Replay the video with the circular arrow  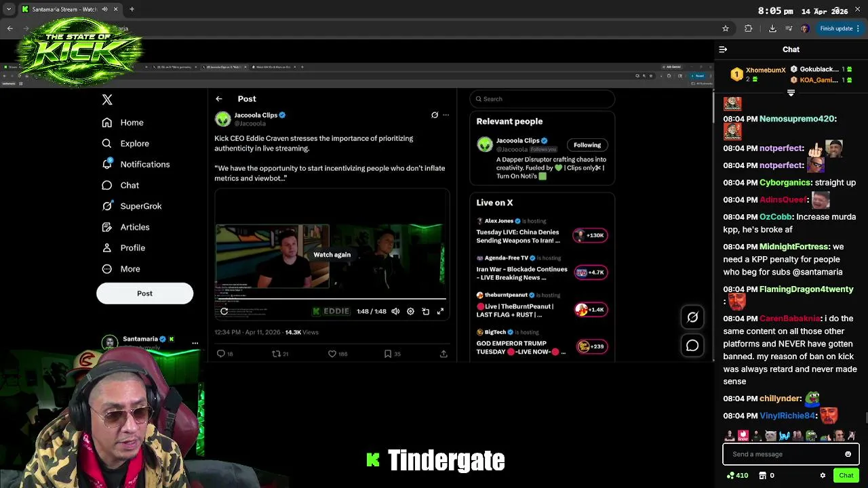(x=224, y=311)
